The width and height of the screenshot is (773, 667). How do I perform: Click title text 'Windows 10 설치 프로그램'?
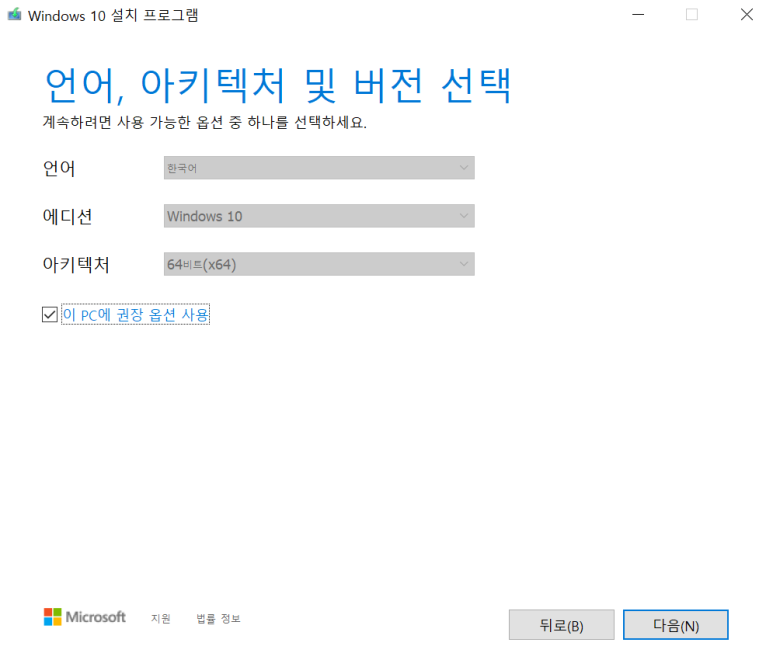(113, 15)
